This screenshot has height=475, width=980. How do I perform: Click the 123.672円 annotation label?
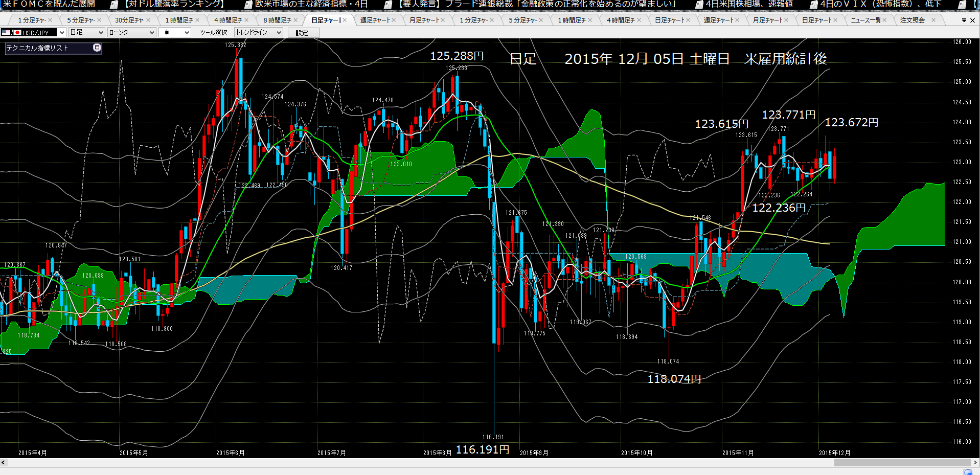pyautogui.click(x=851, y=122)
